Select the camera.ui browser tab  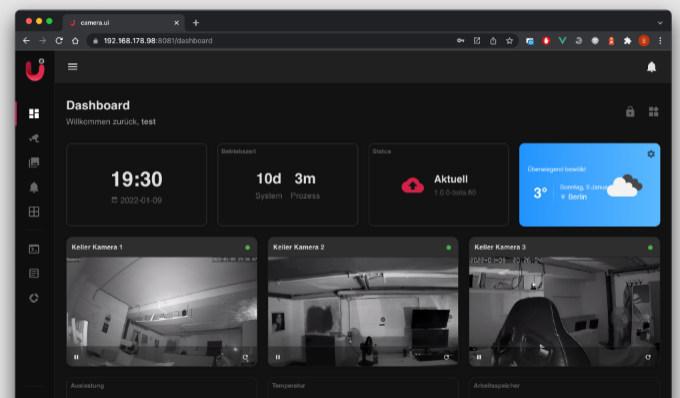[124, 23]
